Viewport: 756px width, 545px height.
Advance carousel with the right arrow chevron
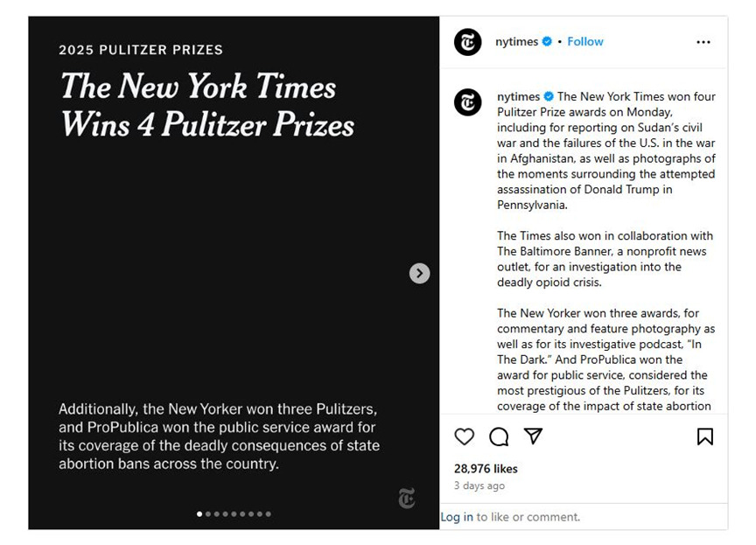click(x=419, y=274)
